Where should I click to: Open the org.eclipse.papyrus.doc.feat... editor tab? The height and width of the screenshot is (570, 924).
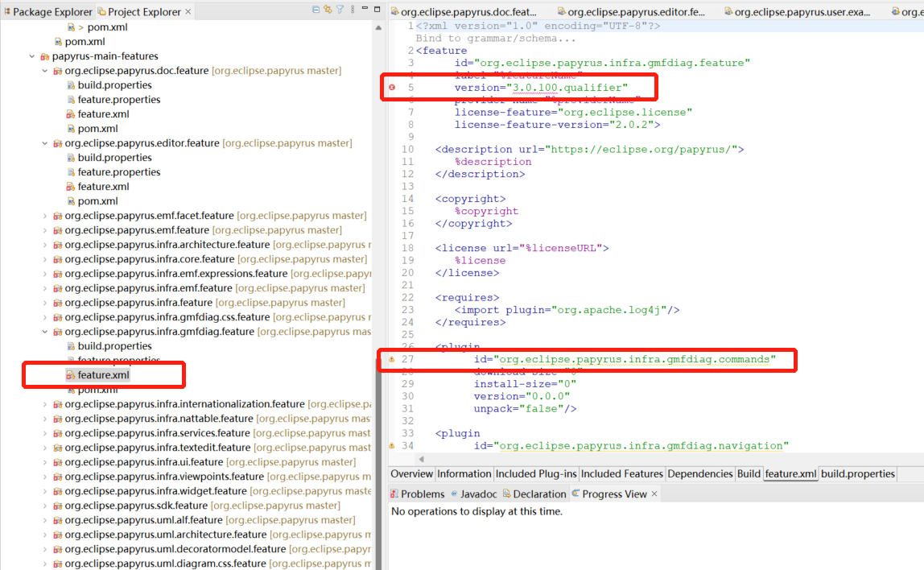tap(464, 12)
